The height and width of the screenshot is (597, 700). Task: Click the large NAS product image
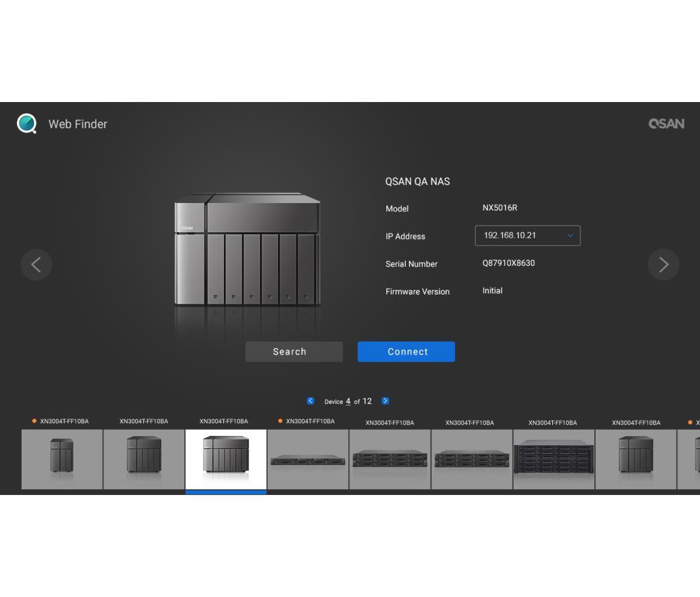(x=247, y=250)
